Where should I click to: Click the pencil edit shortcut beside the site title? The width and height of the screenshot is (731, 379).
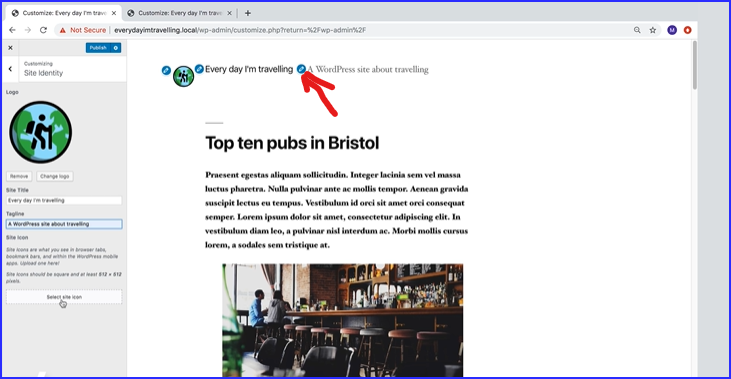[x=199, y=69]
